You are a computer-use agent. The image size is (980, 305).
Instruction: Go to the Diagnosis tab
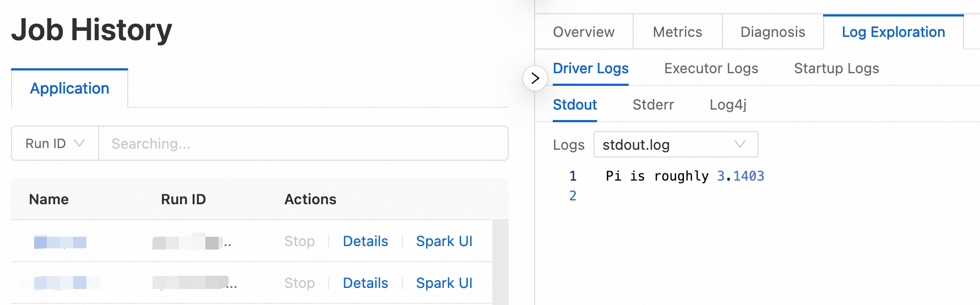pyautogui.click(x=772, y=32)
